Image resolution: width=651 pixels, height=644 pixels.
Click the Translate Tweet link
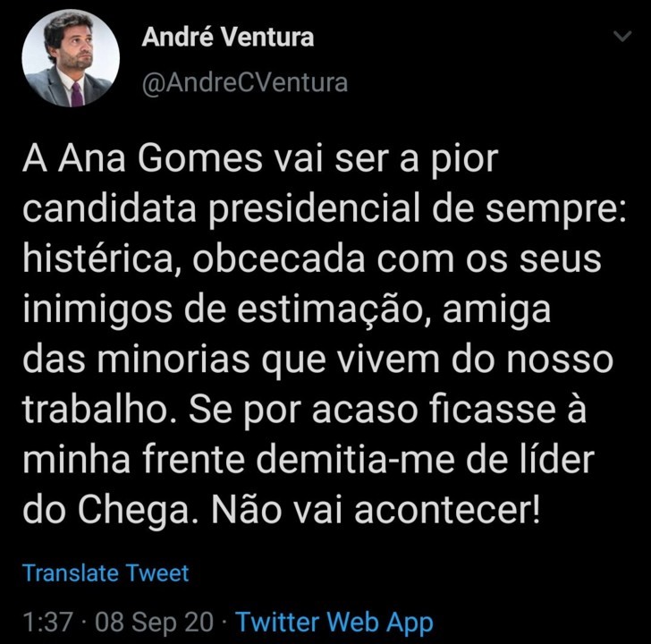click(106, 572)
